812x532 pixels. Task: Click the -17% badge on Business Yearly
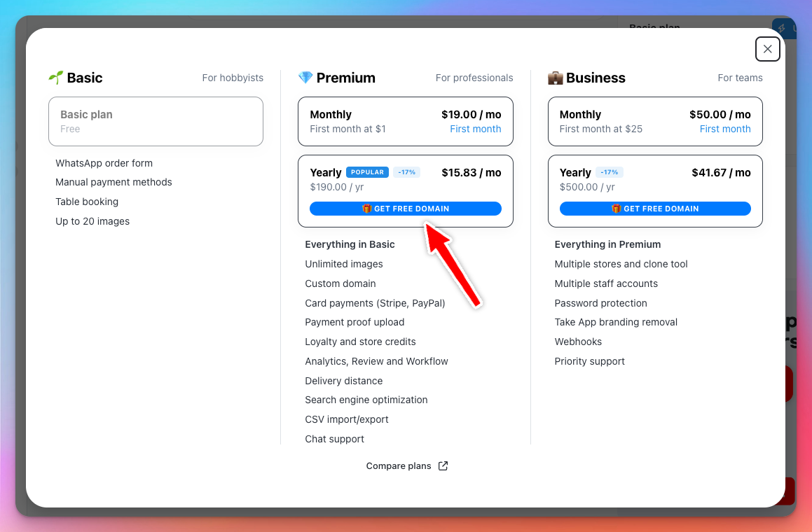click(610, 172)
